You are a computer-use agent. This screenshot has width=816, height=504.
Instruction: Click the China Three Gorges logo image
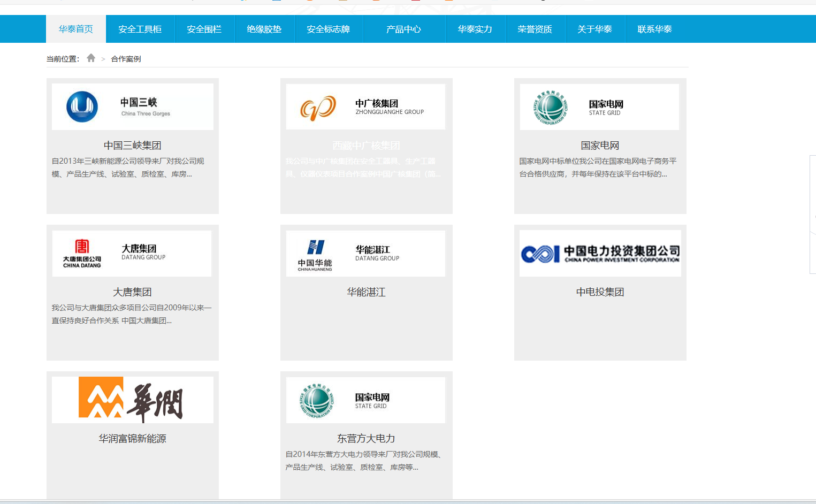coord(133,106)
